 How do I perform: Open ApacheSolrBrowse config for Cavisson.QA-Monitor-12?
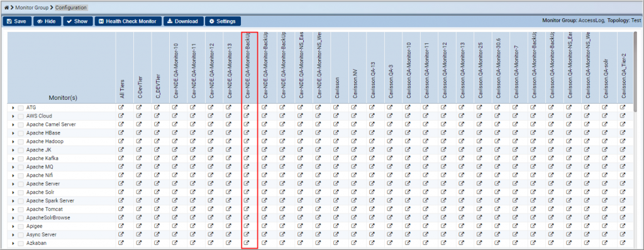[443, 217]
